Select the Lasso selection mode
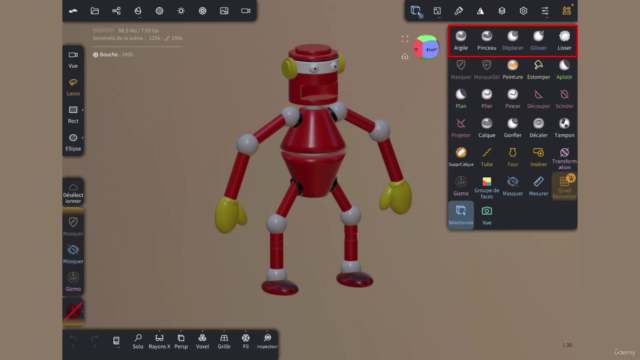640x360 pixels. click(73, 87)
